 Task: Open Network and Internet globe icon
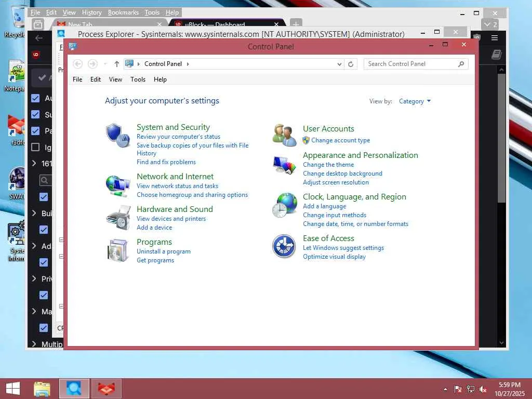[x=117, y=185]
